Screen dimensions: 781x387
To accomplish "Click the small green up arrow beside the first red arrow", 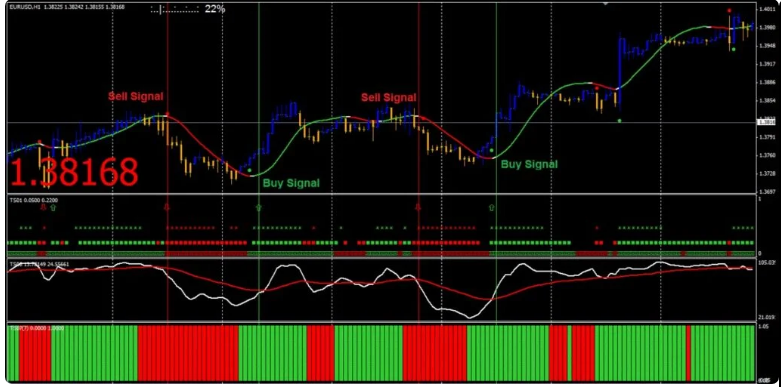I will click(53, 207).
